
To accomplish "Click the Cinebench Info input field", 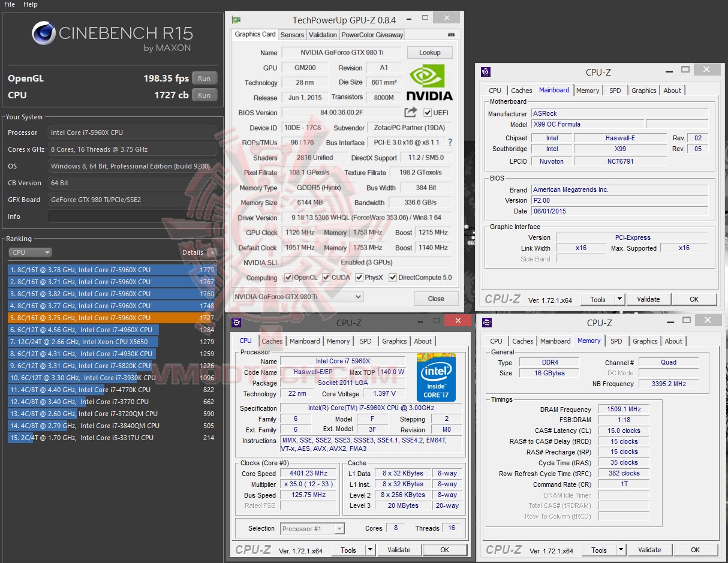I will [x=133, y=216].
